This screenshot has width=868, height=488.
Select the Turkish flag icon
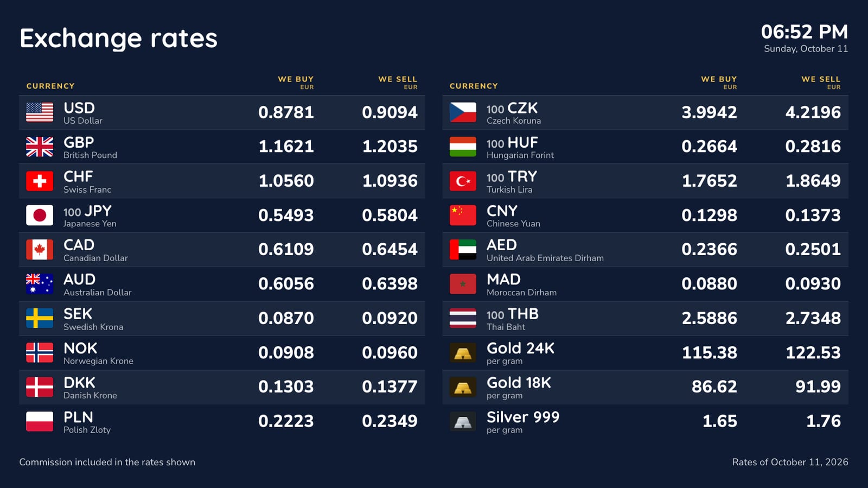463,181
